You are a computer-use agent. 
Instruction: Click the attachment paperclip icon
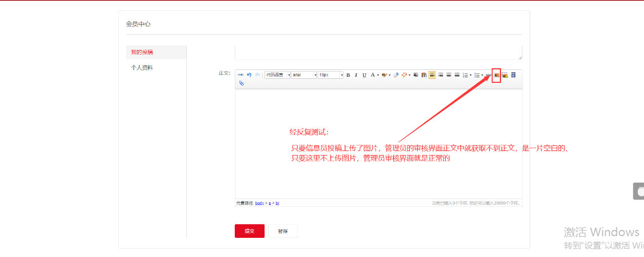[241, 83]
